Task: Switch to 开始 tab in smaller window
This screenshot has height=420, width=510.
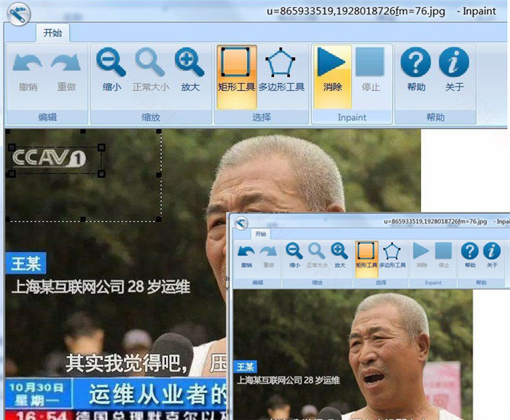Action: (261, 234)
